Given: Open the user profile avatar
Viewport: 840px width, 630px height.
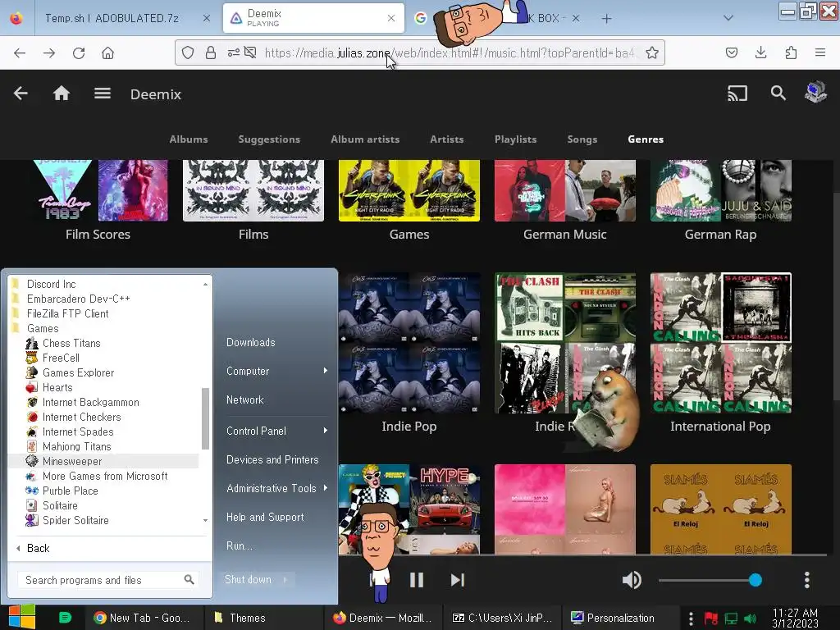Looking at the screenshot, I should click(x=815, y=92).
